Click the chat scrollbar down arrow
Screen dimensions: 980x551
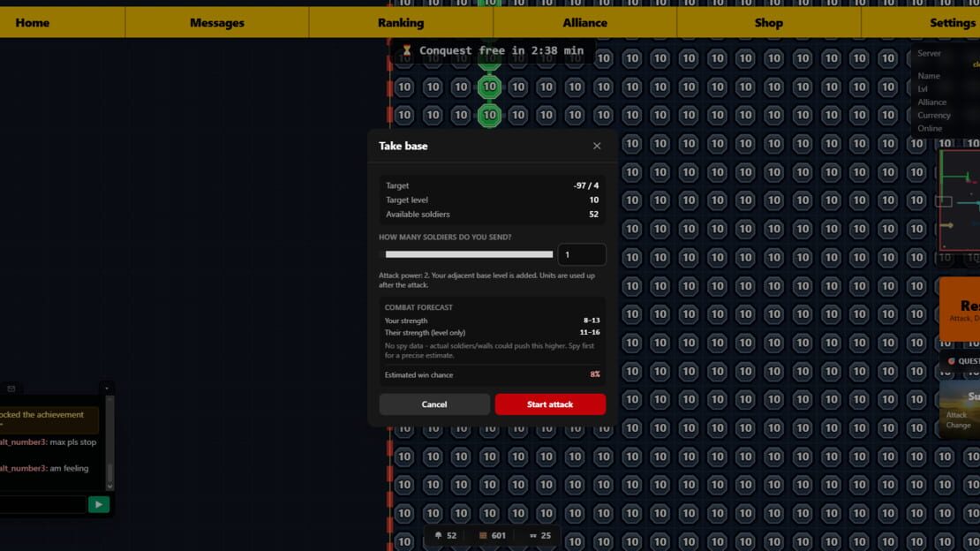pyautogui.click(x=110, y=486)
